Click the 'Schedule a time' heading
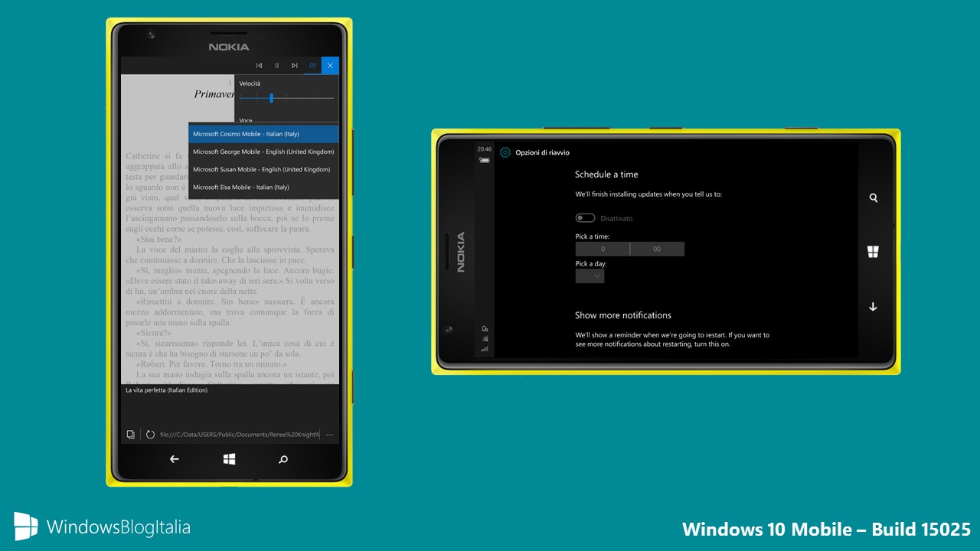Viewport: 980px width, 551px height. point(606,174)
